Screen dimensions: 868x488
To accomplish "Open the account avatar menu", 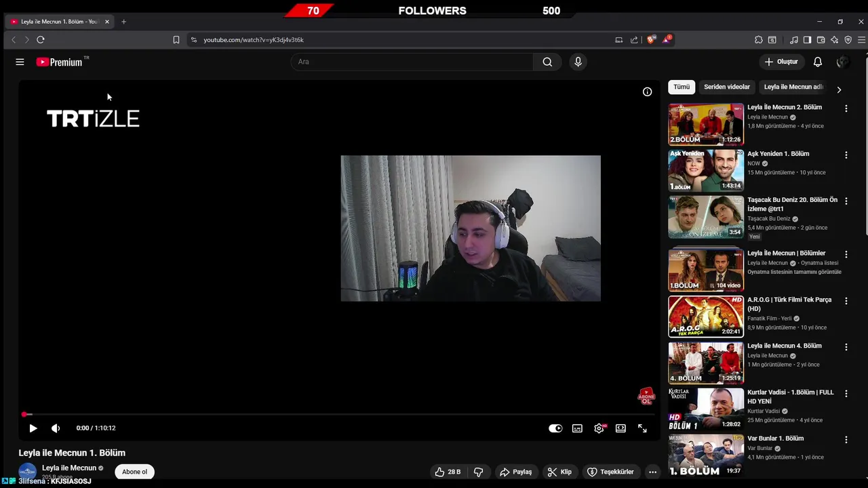I will coord(843,62).
